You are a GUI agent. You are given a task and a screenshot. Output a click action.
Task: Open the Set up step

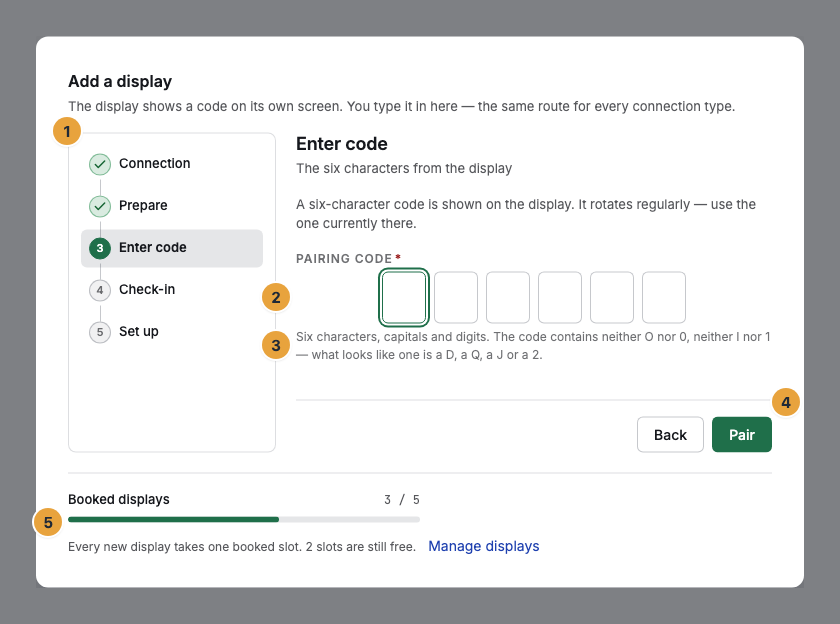172,332
